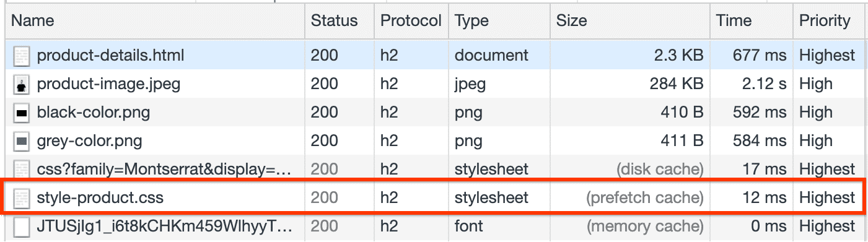Click the JTUSjIg1 font file icon
The width and height of the screenshot is (868, 242).
(x=22, y=227)
